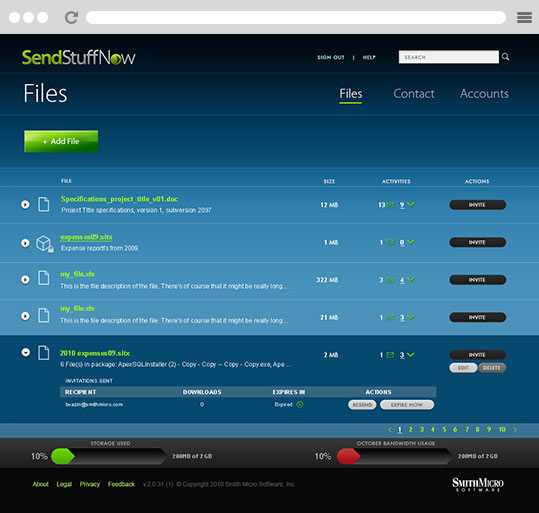
Task: Open the Privacy footer link
Action: point(90,484)
